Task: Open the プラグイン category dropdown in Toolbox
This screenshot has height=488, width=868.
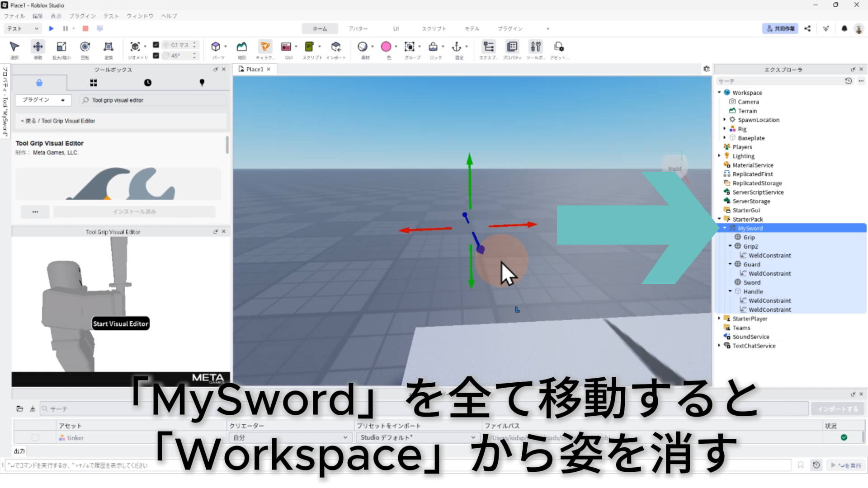Action: (x=43, y=100)
